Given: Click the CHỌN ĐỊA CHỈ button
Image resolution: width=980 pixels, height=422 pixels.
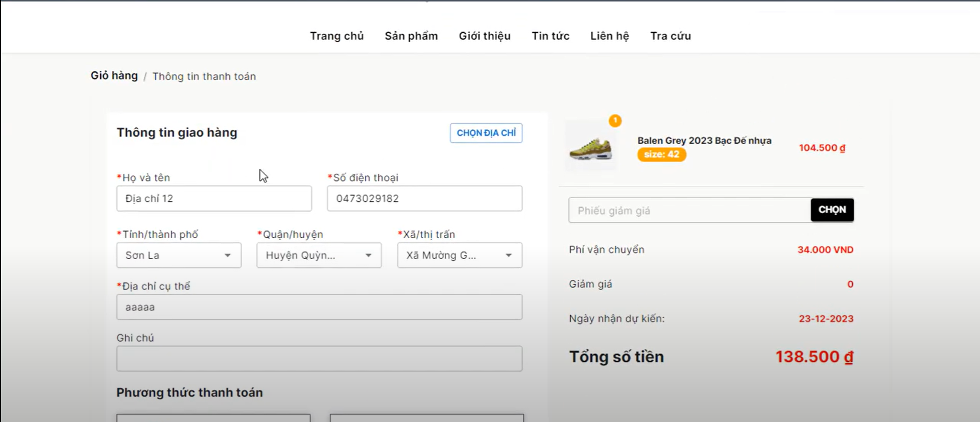Looking at the screenshot, I should pyautogui.click(x=486, y=133).
